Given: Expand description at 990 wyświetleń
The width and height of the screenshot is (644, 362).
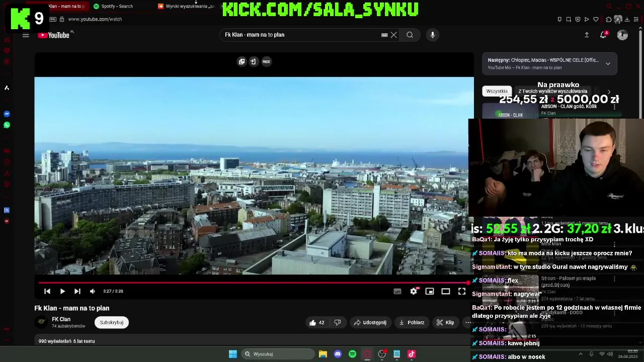Looking at the screenshot, I should coord(67,341).
